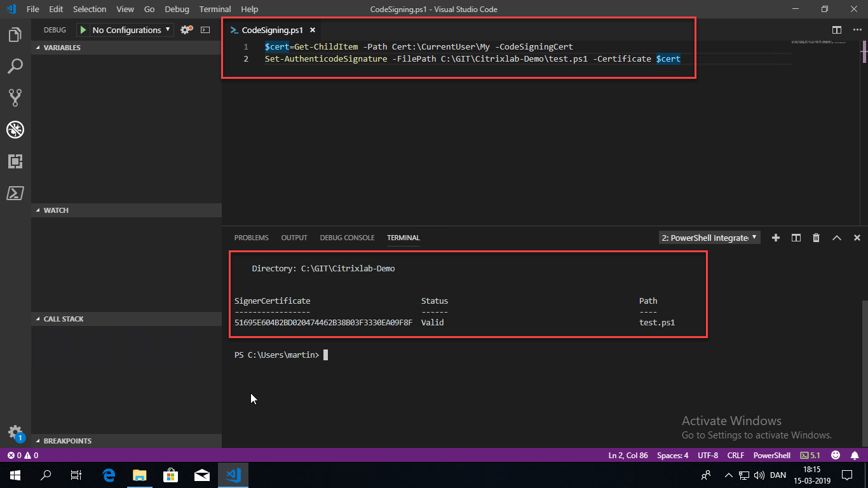Maximize the panel with up chevron
This screenshot has height=488, width=868.
836,238
